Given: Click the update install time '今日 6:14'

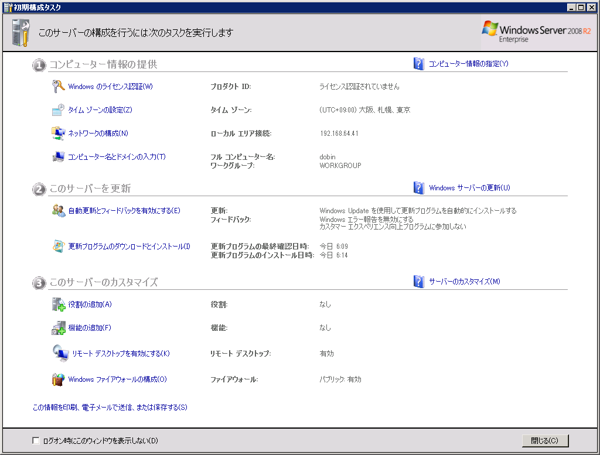Looking at the screenshot, I should [x=334, y=255].
